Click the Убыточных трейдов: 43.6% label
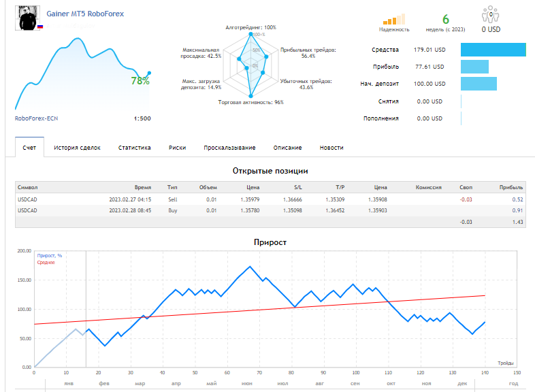 [306, 84]
